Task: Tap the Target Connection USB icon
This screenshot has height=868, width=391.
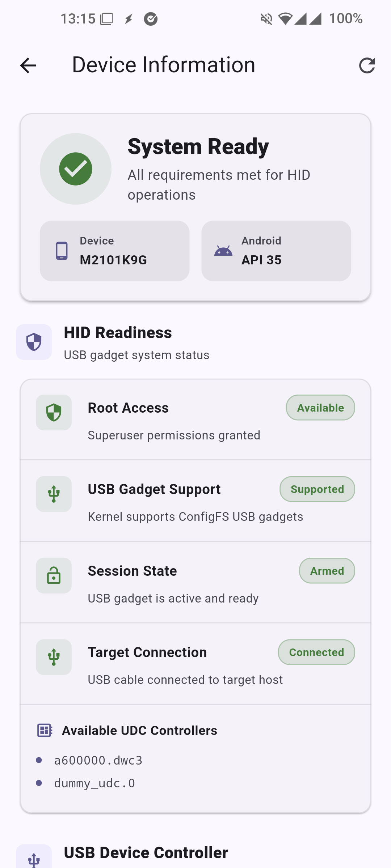Action: [x=54, y=657]
